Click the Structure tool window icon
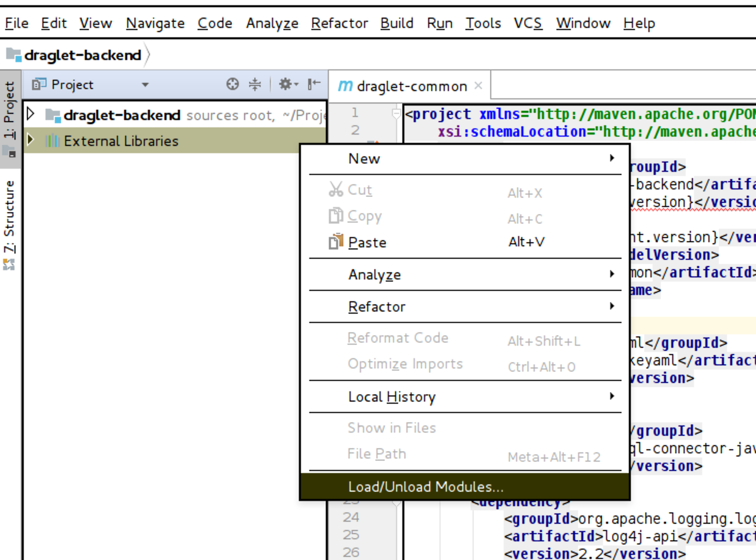This screenshot has height=560, width=756. pyautogui.click(x=9, y=265)
